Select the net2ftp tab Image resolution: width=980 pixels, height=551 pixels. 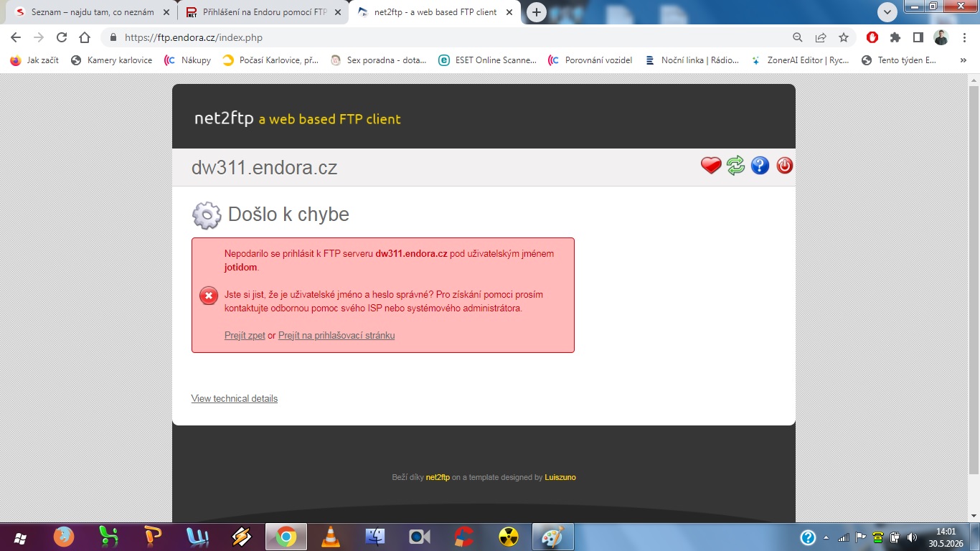(x=435, y=12)
